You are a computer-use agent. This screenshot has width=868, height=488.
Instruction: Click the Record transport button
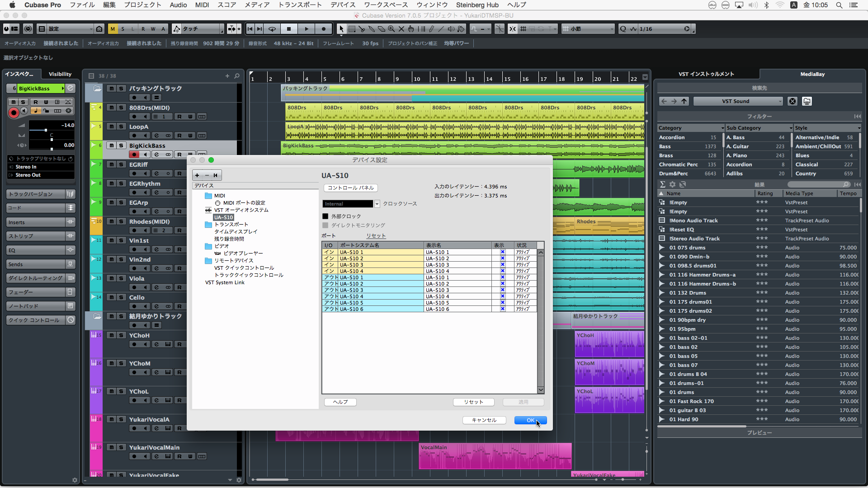point(324,29)
